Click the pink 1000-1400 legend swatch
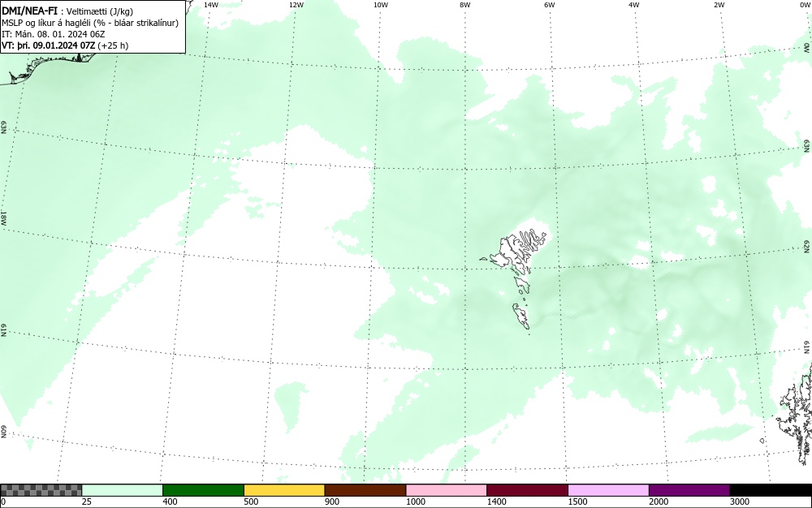The image size is (812, 508). pos(447,490)
